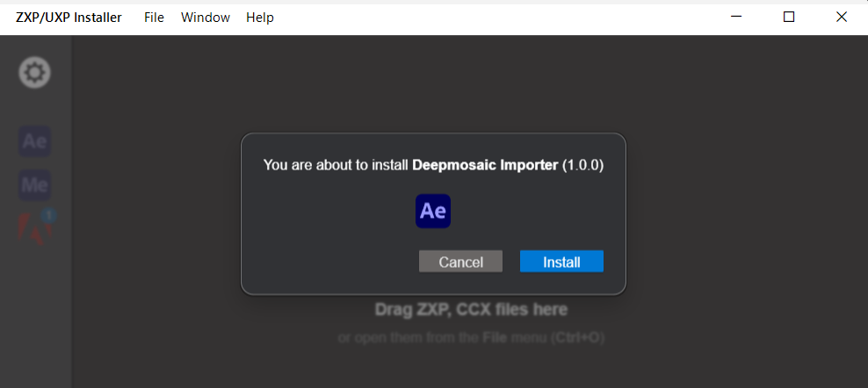Click the version number (1.0.0) in the dialog
The image size is (868, 388).
coord(582,165)
